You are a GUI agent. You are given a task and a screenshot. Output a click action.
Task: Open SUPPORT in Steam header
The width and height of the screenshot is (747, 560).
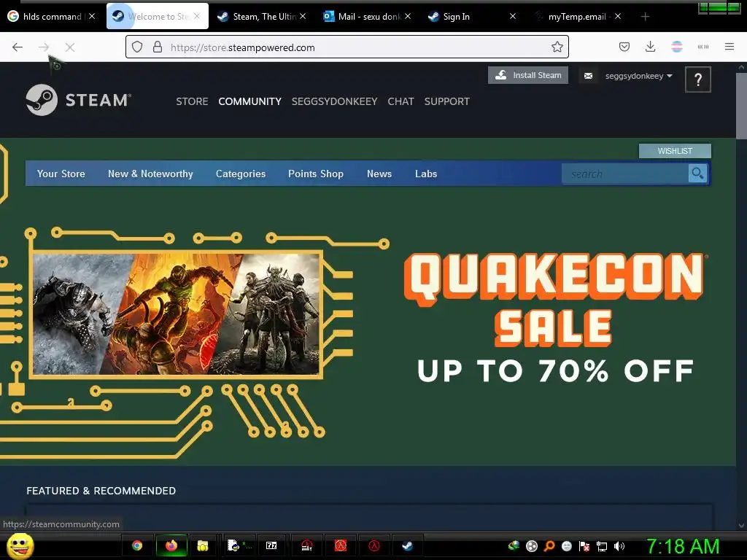pos(447,101)
